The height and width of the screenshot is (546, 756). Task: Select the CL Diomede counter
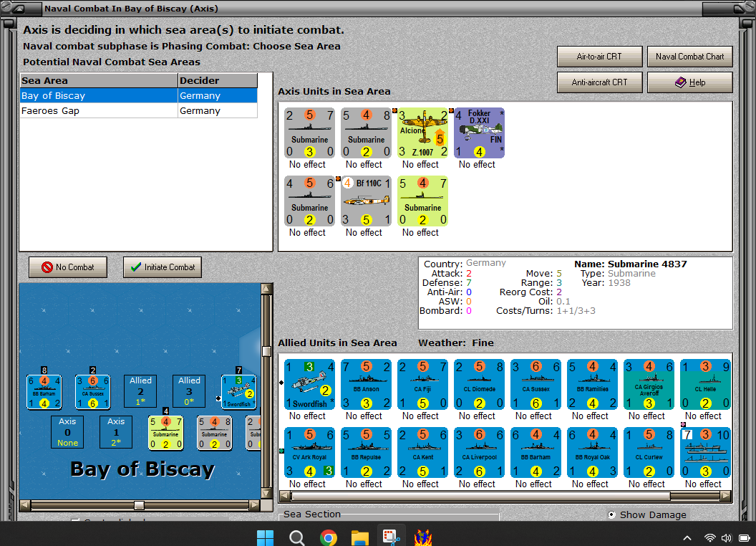479,384
